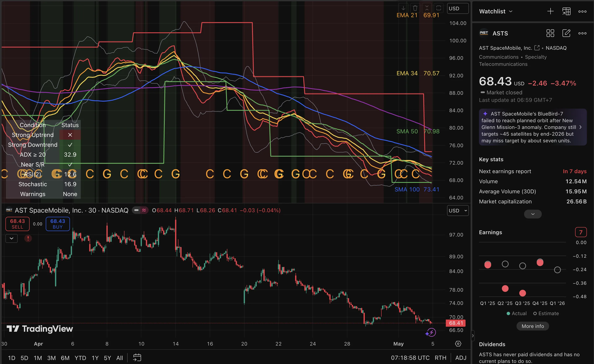Click Average Volume (30D) value 15.95 M
594x364 pixels.
click(x=576, y=191)
